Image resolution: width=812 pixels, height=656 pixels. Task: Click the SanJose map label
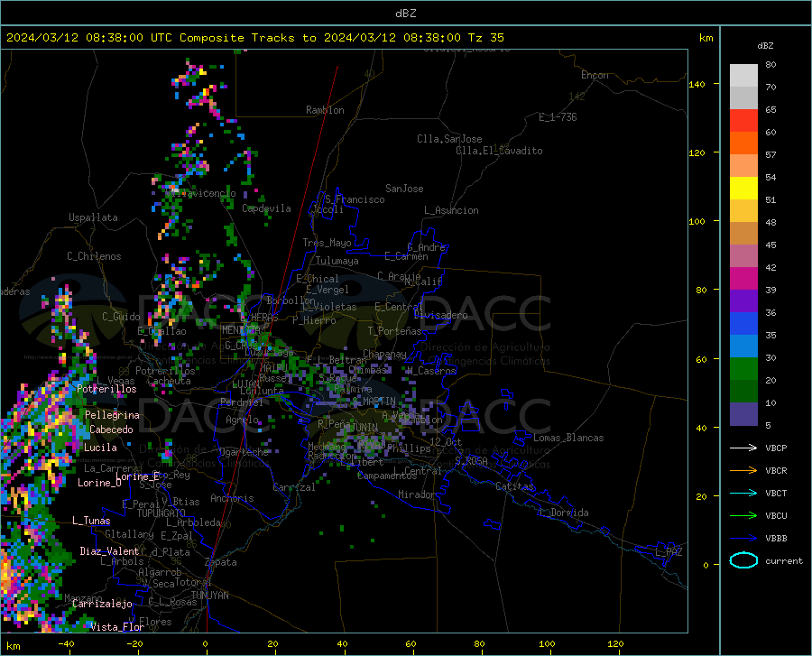pyautogui.click(x=404, y=189)
